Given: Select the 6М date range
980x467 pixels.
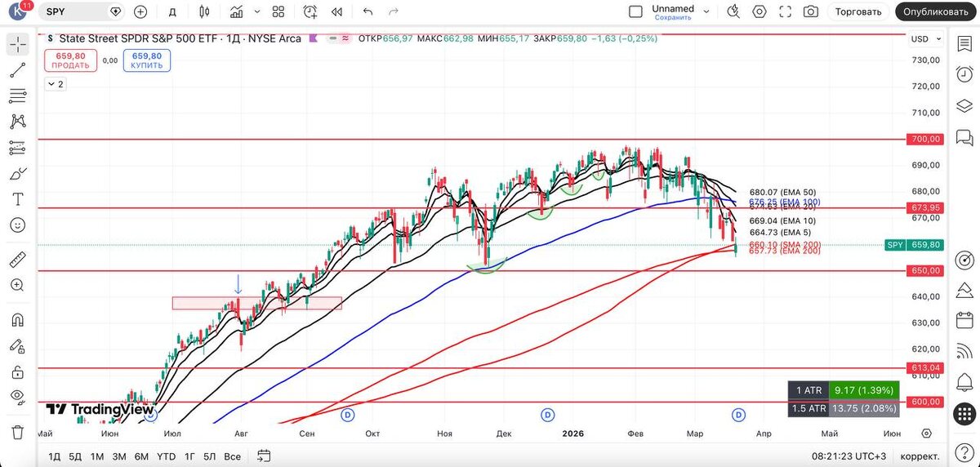Looking at the screenshot, I should click(x=141, y=456).
